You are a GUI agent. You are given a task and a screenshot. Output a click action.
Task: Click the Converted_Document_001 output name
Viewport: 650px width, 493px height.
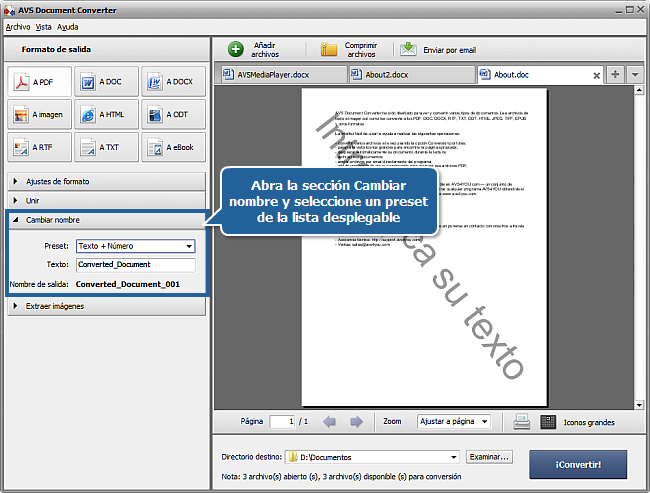coord(128,284)
